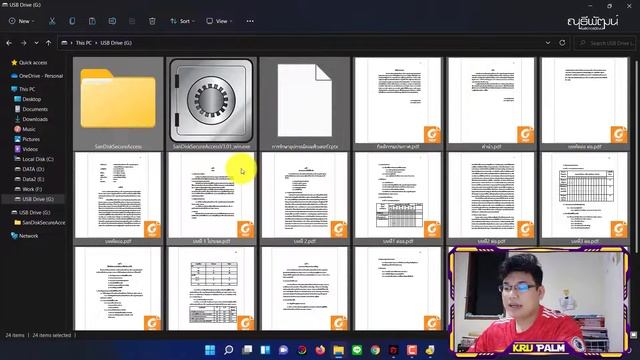The width and height of the screenshot is (640, 360).
Task: Open Task View from the taskbar
Action: (247, 350)
